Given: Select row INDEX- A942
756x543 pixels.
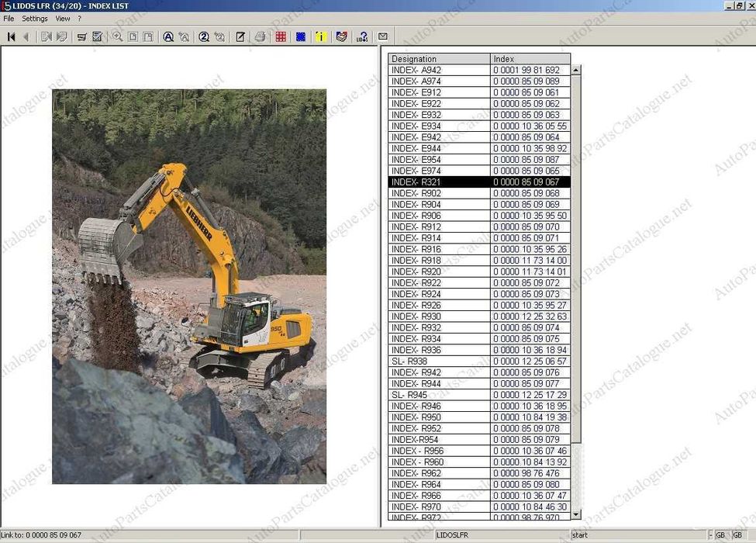Looking at the screenshot, I should pyautogui.click(x=479, y=70).
